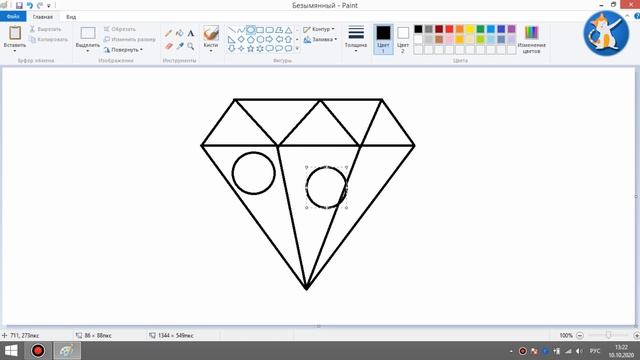Screen dimensions: 640x360
Task: Open the Вставить dropdown arrow
Action: pos(15,51)
